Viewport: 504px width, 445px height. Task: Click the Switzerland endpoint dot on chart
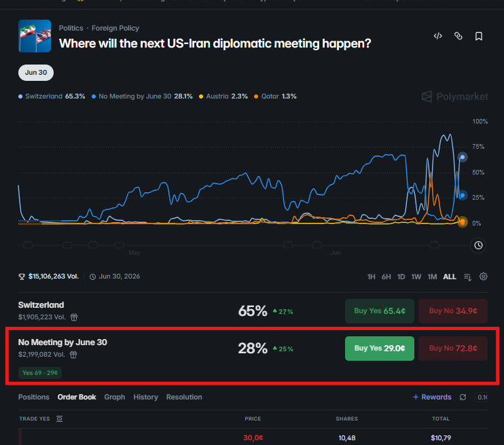click(x=463, y=157)
